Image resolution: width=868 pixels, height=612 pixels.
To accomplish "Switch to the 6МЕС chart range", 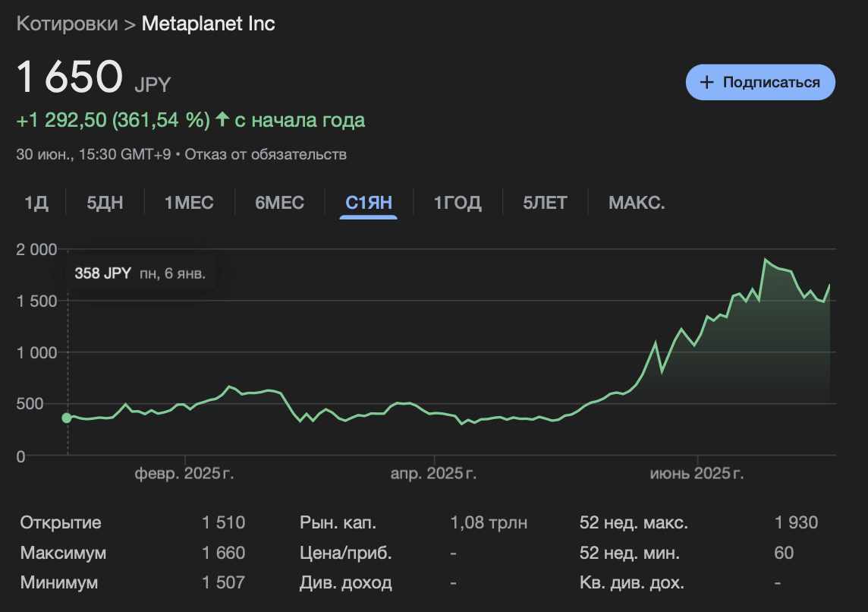I will coord(279,203).
